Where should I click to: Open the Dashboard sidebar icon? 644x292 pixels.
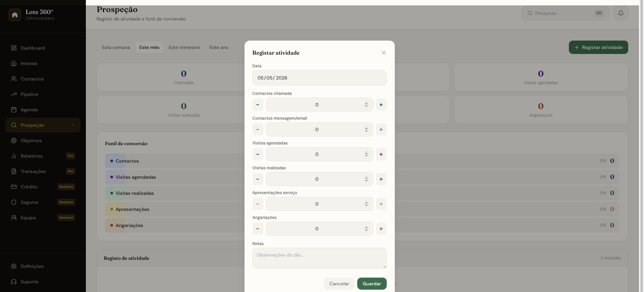pyautogui.click(x=14, y=48)
